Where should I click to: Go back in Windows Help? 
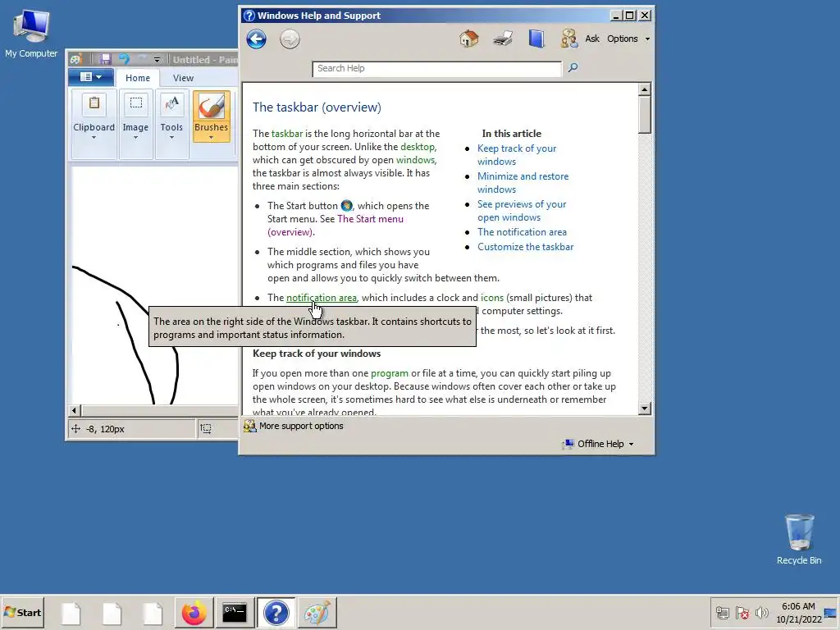pos(257,39)
